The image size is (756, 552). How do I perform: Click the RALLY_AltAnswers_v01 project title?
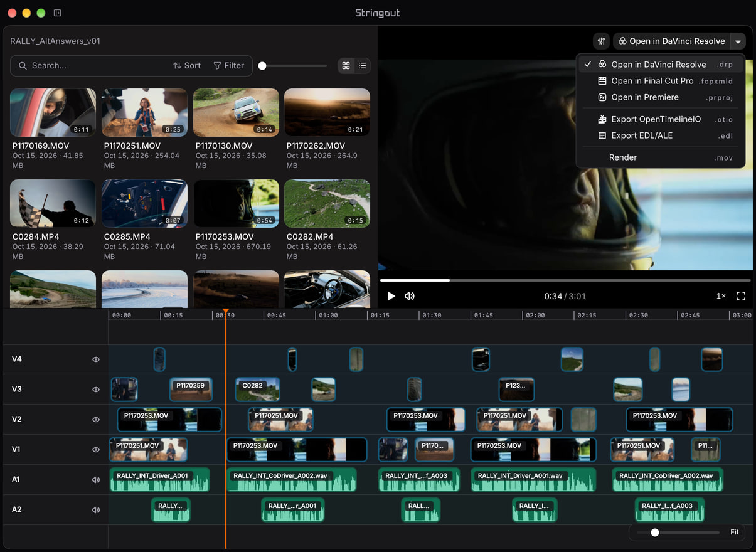point(55,41)
